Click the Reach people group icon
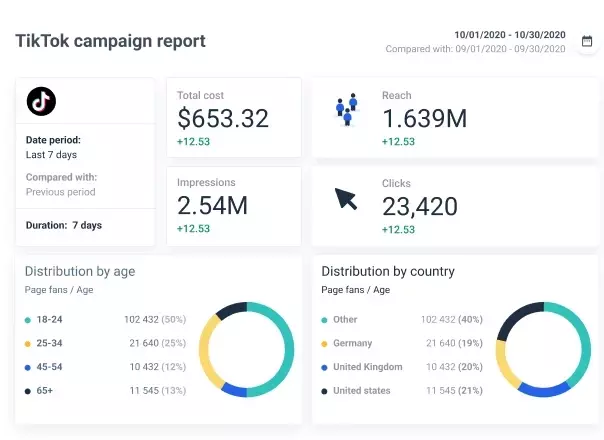 click(346, 110)
